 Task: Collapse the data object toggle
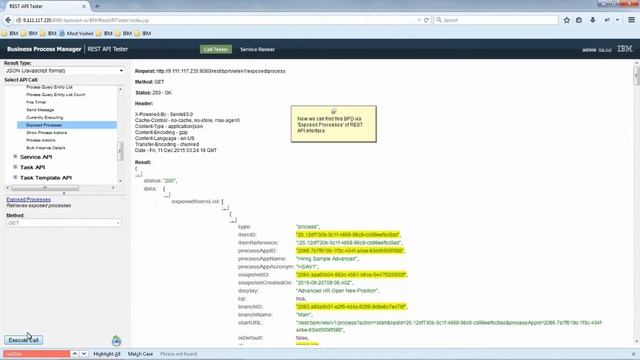click(167, 195)
